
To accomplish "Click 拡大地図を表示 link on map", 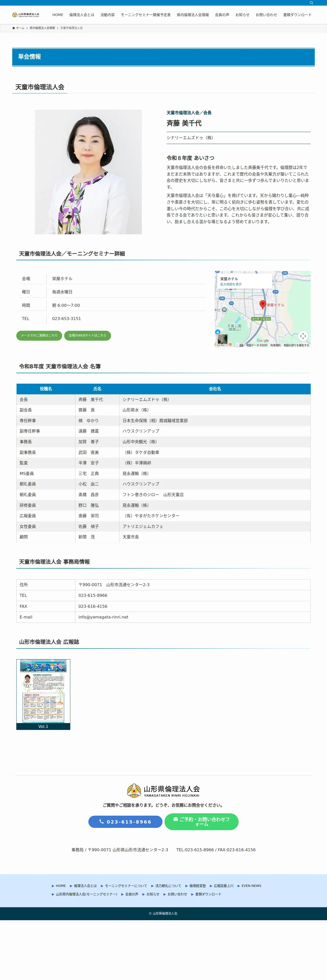I will click(231, 284).
